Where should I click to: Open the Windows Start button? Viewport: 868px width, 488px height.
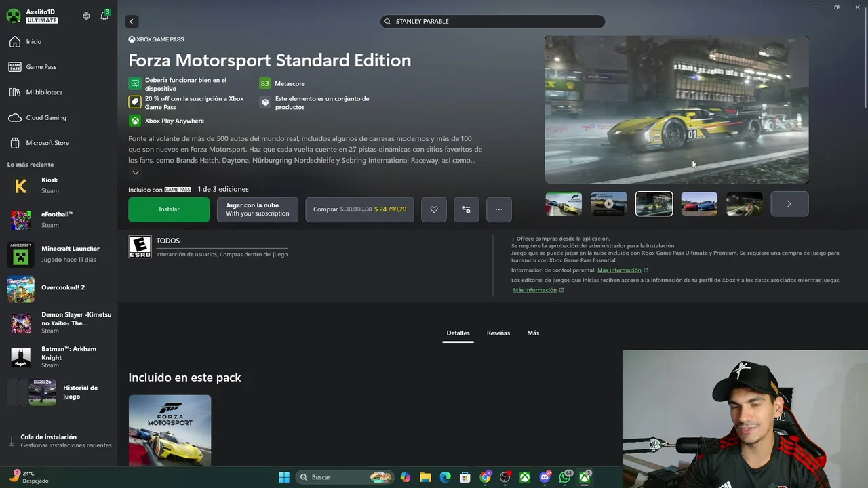click(x=284, y=477)
